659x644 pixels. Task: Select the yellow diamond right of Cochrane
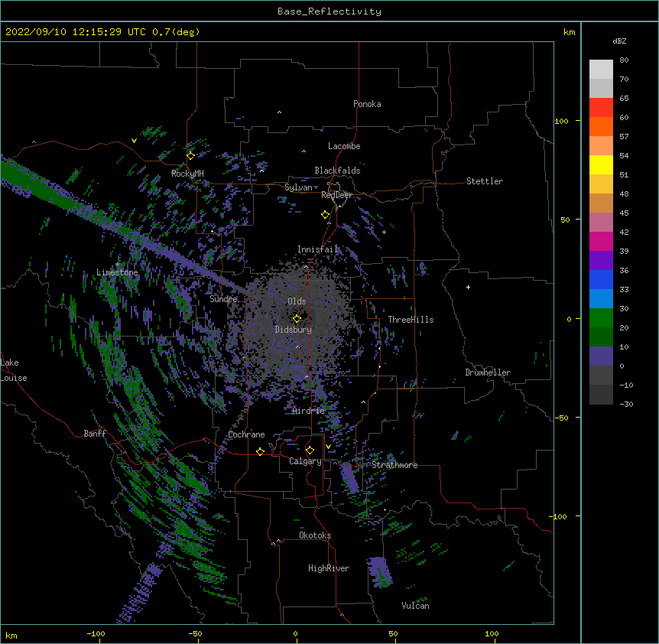click(260, 451)
